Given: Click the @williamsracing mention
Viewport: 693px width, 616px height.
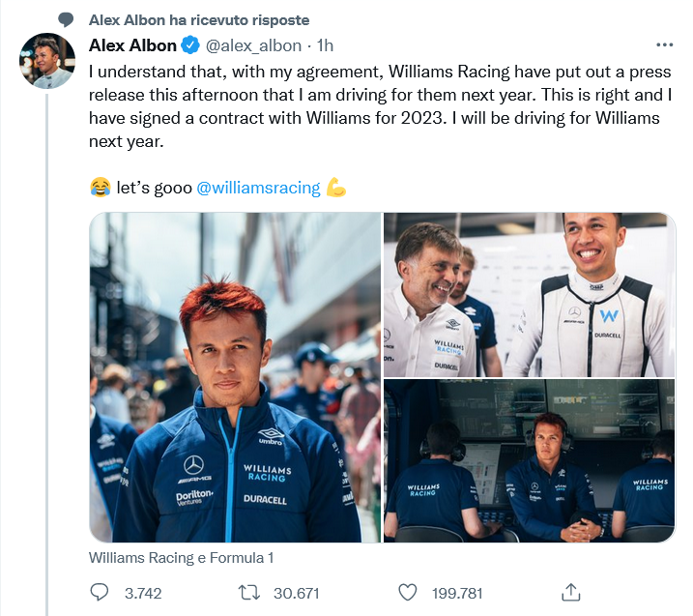Looking at the screenshot, I should [258, 187].
